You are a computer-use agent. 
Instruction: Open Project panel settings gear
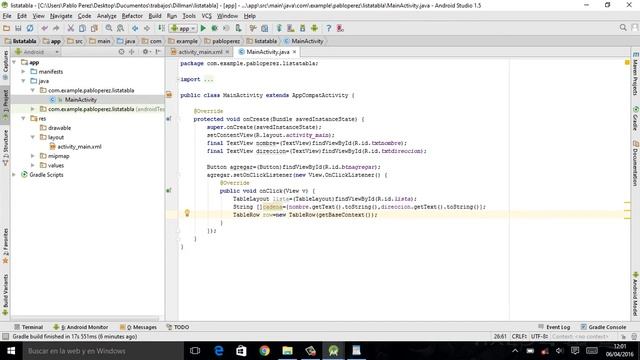click(146, 52)
